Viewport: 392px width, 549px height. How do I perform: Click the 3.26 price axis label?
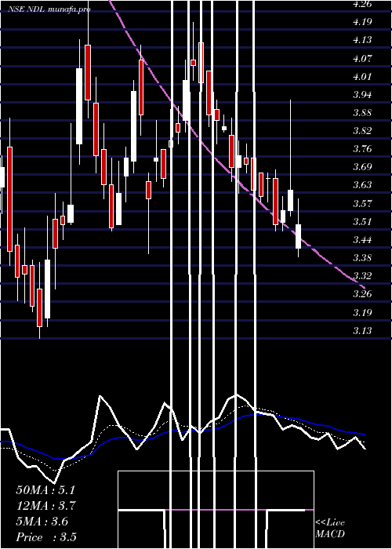click(x=362, y=294)
